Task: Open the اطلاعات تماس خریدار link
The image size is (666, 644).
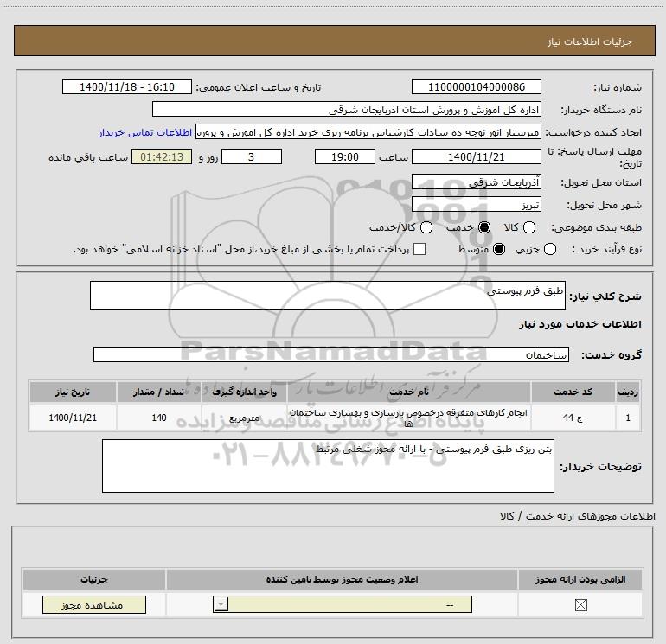Action: coord(145,132)
